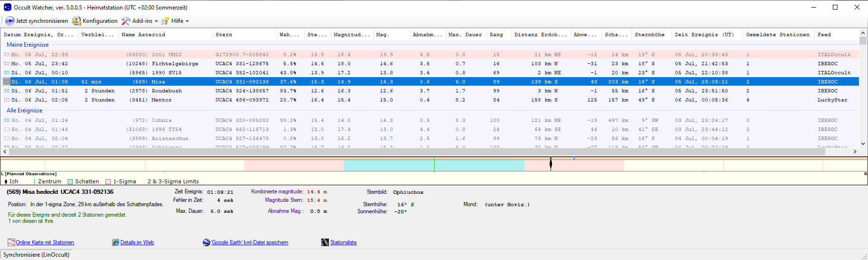
Task: Click the Hilfe help icon
Action: click(x=165, y=21)
